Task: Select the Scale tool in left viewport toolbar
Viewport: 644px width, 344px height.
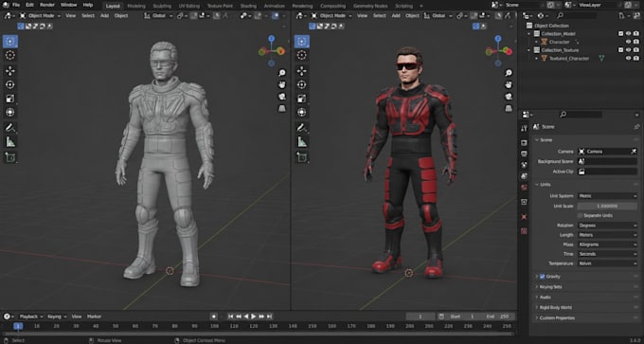Action: pyautogui.click(x=10, y=99)
